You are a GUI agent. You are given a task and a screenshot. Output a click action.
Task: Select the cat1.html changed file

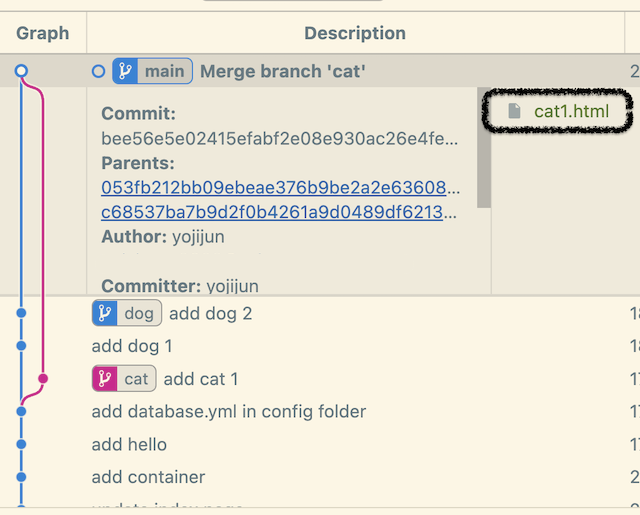(571, 111)
